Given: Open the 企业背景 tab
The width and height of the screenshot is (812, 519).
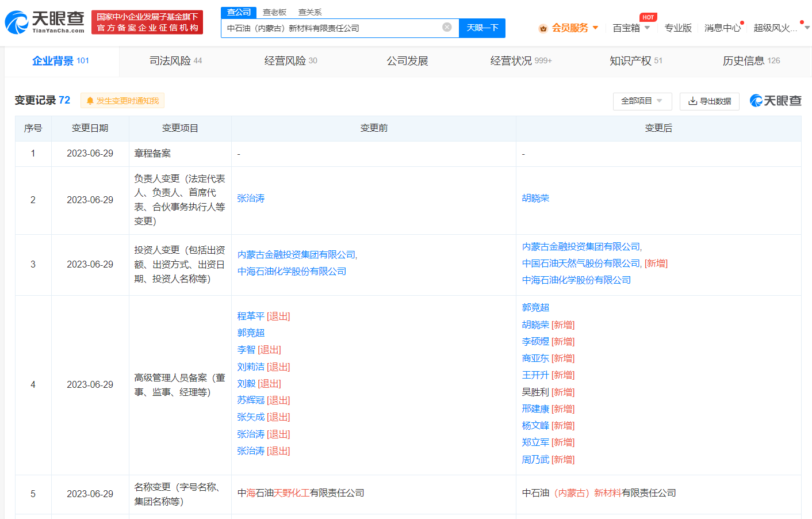Looking at the screenshot, I should click(61, 60).
